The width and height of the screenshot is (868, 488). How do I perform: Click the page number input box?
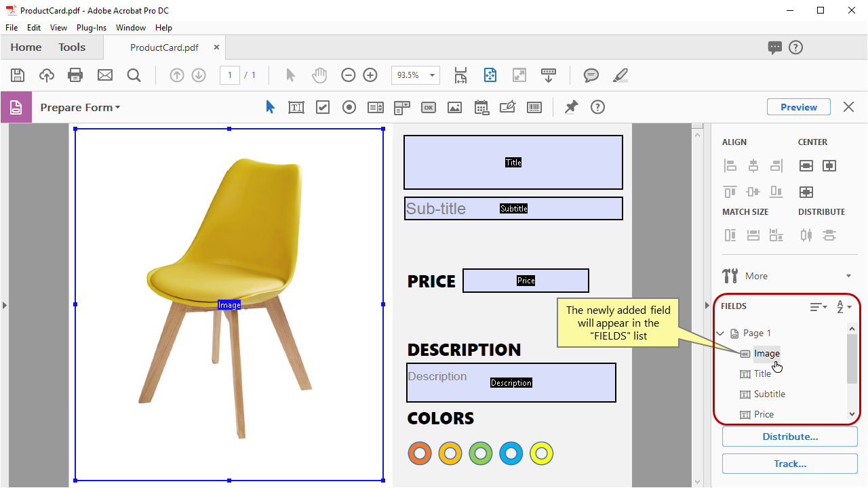230,75
